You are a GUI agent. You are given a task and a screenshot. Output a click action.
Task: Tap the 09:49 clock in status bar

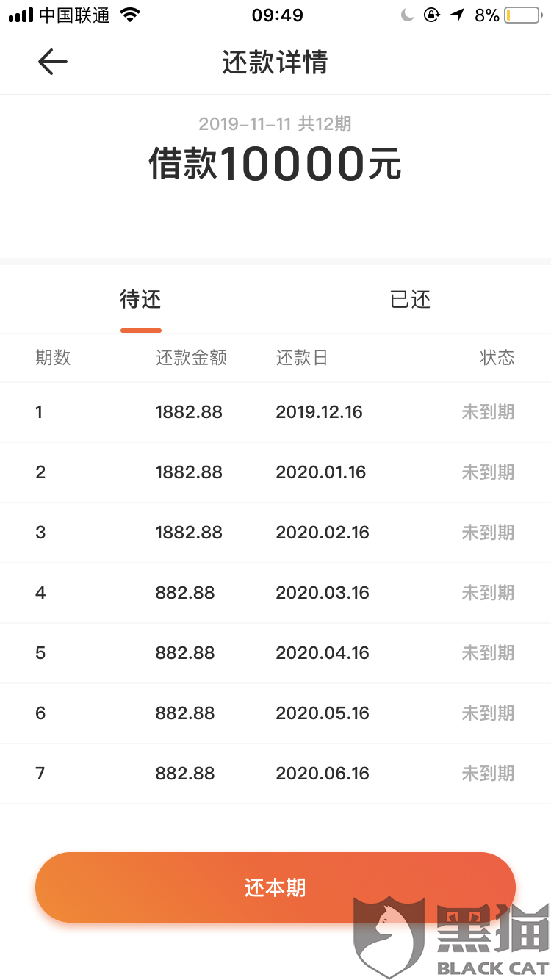pyautogui.click(x=277, y=15)
